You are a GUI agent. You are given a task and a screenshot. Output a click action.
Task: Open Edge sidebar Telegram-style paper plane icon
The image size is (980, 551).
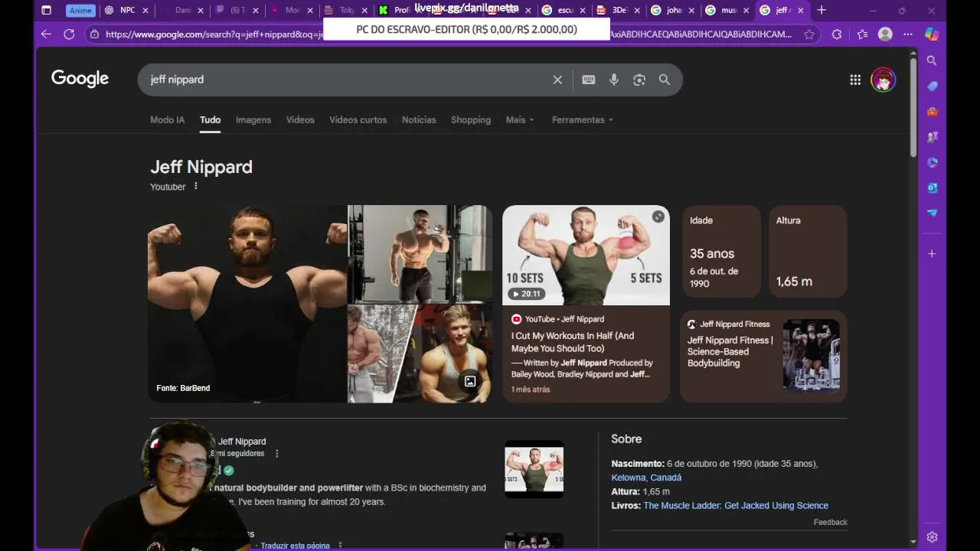tap(932, 213)
